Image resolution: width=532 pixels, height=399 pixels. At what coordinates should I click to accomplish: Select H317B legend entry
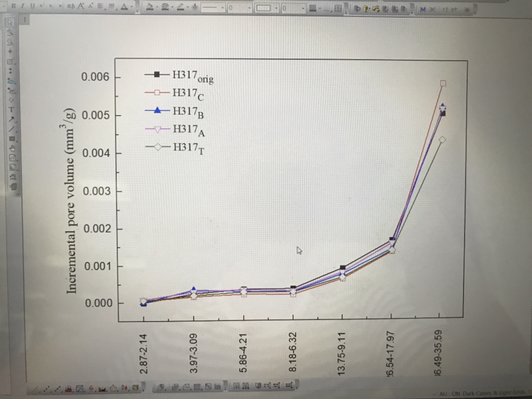(174, 112)
